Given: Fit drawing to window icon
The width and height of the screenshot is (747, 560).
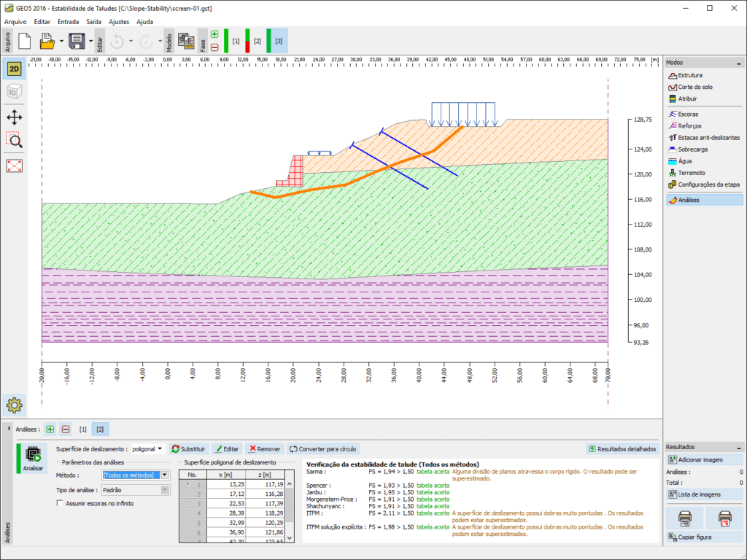Looking at the screenshot, I should click(x=15, y=166).
